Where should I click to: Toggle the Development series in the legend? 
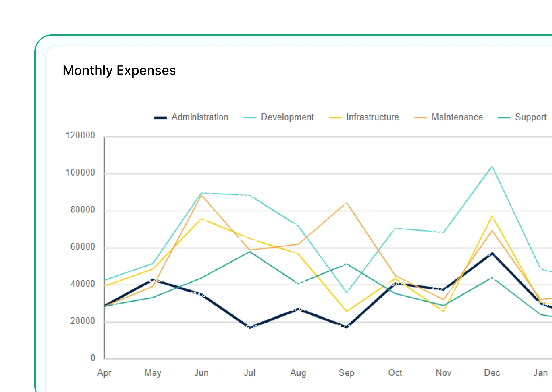click(287, 117)
